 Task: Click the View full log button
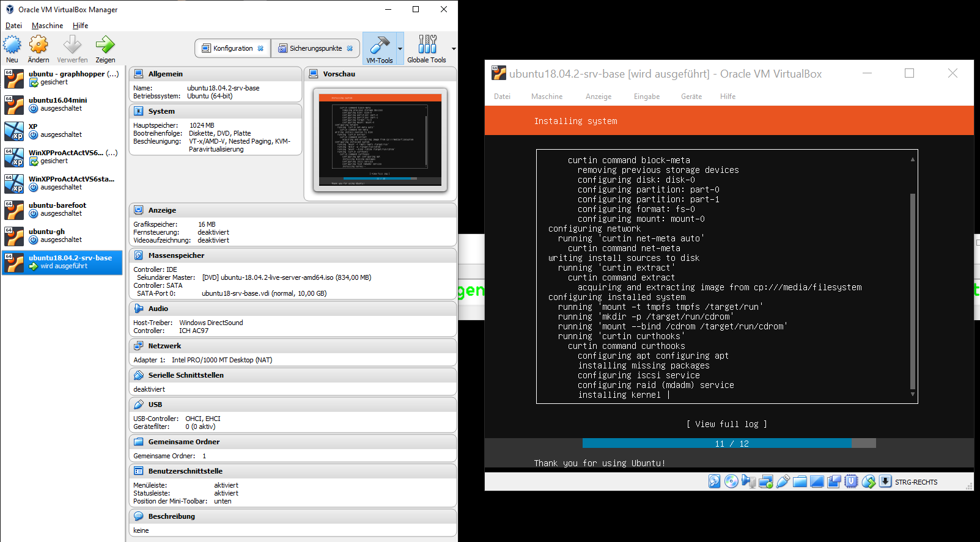(x=726, y=424)
